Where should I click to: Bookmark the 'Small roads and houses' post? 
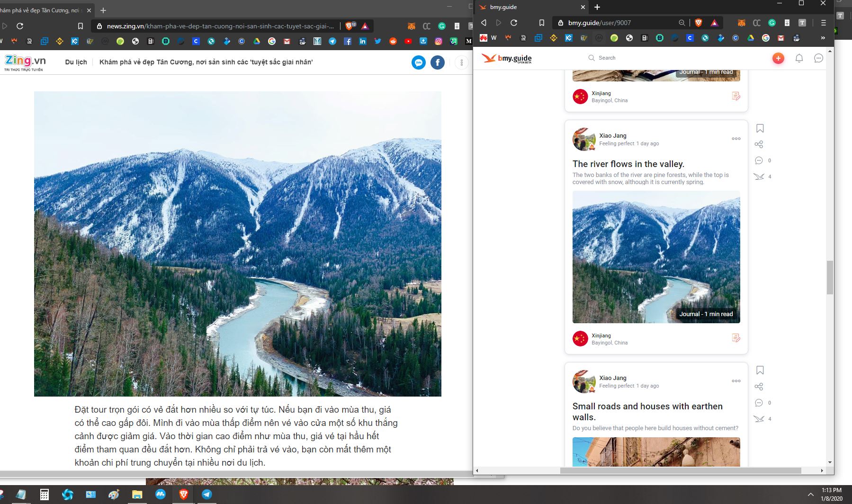click(x=760, y=370)
